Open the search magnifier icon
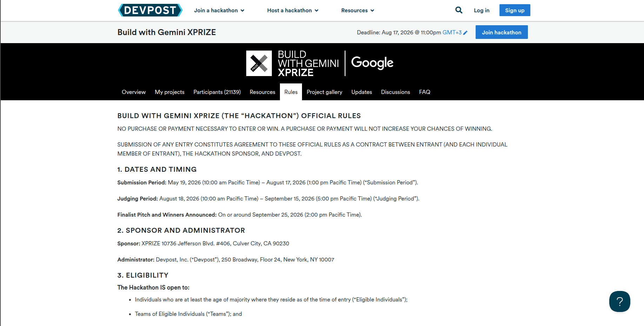This screenshot has width=644, height=326. [x=459, y=10]
